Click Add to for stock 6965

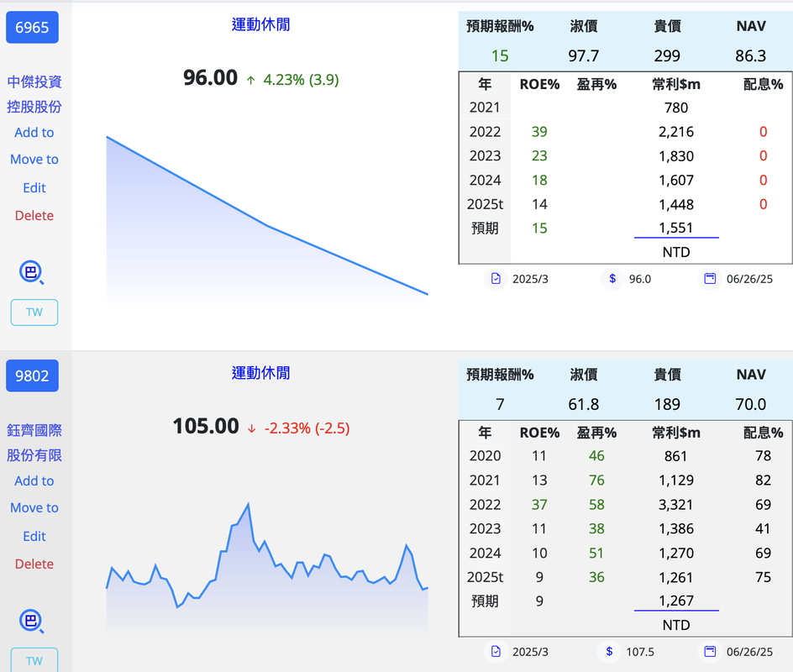pos(34,133)
